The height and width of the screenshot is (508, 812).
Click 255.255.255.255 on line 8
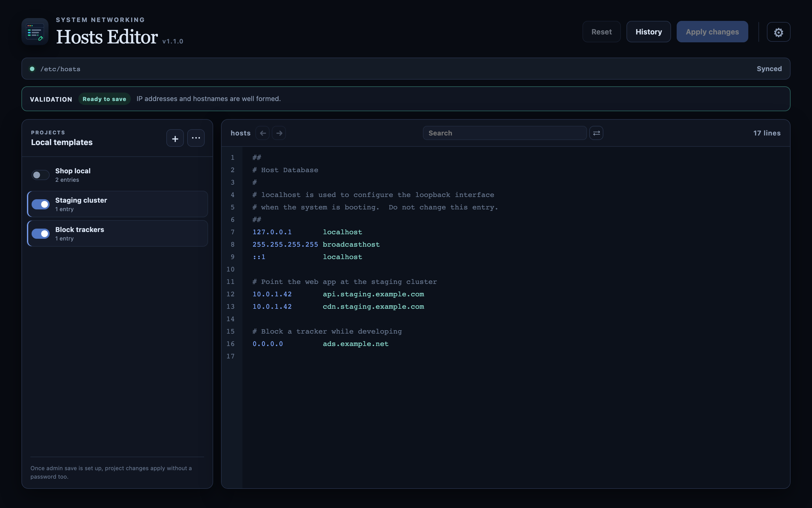(x=285, y=245)
